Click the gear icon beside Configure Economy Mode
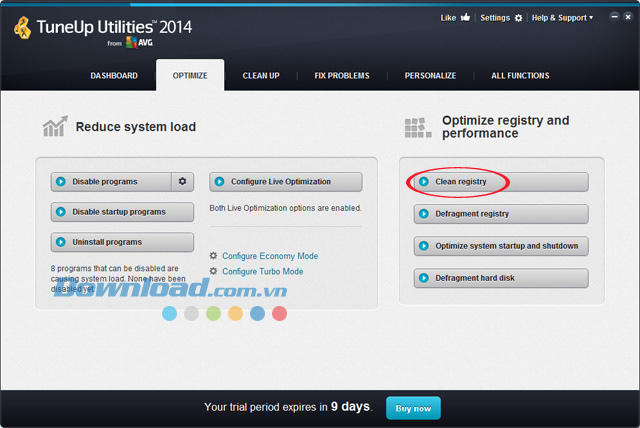Viewport: 640px width, 428px height. (x=213, y=255)
